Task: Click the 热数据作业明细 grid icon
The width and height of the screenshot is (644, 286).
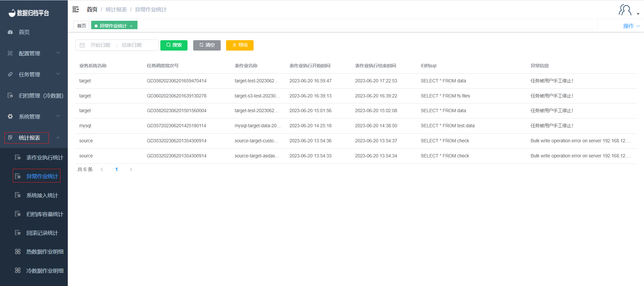Action: pos(18,252)
